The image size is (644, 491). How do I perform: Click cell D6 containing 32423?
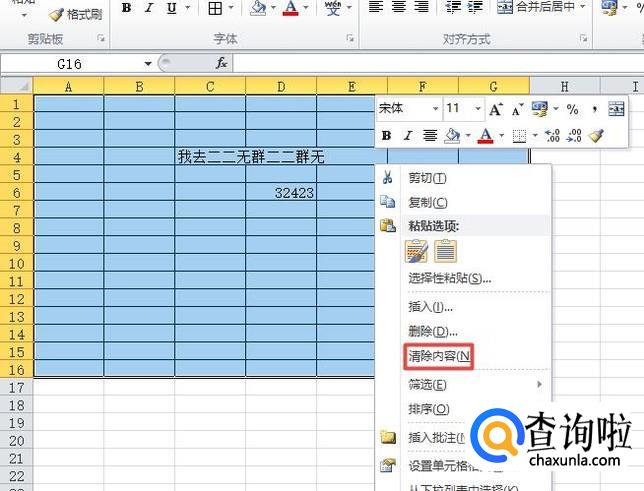[x=281, y=193]
